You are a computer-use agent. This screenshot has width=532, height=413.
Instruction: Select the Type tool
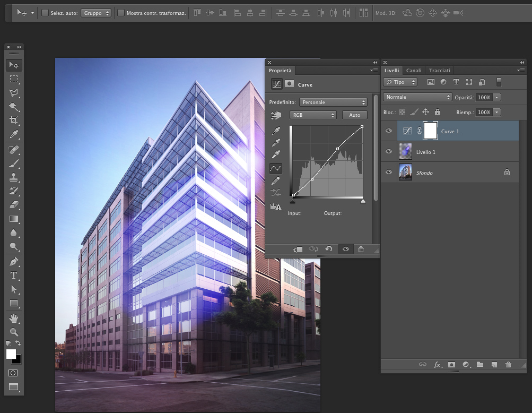[x=14, y=275]
